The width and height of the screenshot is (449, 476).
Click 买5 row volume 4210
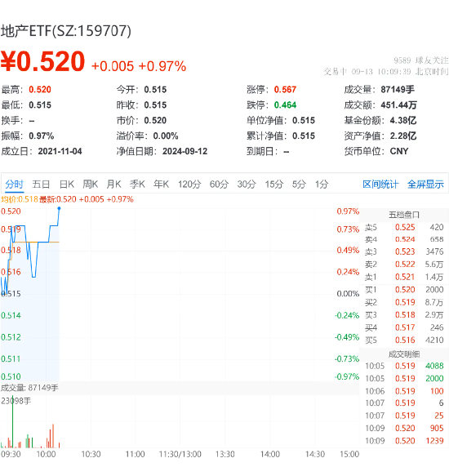434,340
